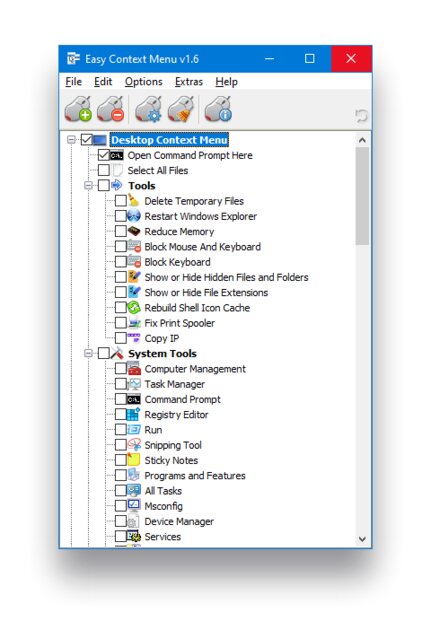Tick the System Tools group checkbox
This screenshot has width=431, height=630.
click(104, 354)
